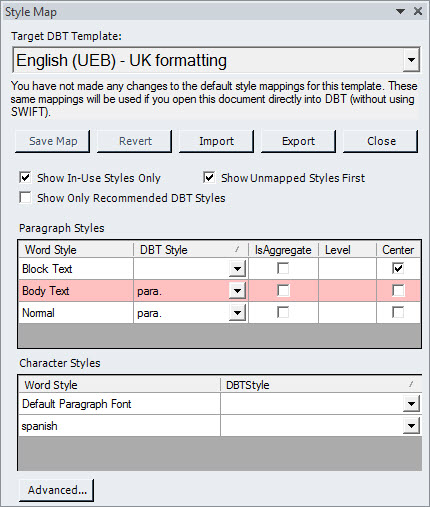Image resolution: width=430 pixels, height=507 pixels.
Task: Open the Advanced... settings
Action: [57, 490]
